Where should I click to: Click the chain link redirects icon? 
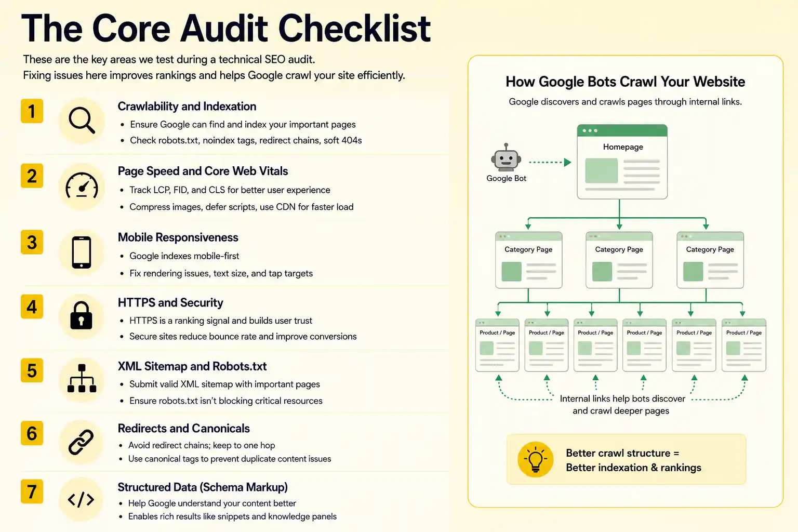(82, 442)
